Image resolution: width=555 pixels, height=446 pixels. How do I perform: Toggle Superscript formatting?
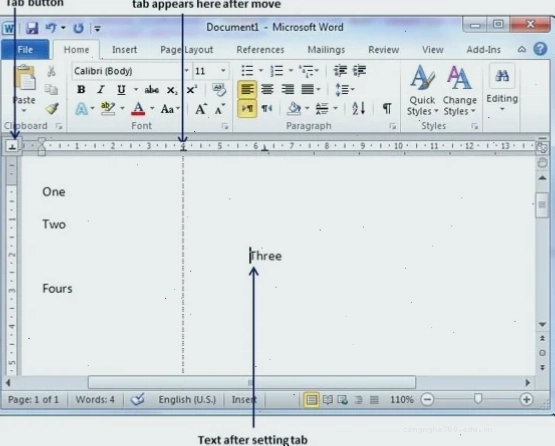pos(191,90)
